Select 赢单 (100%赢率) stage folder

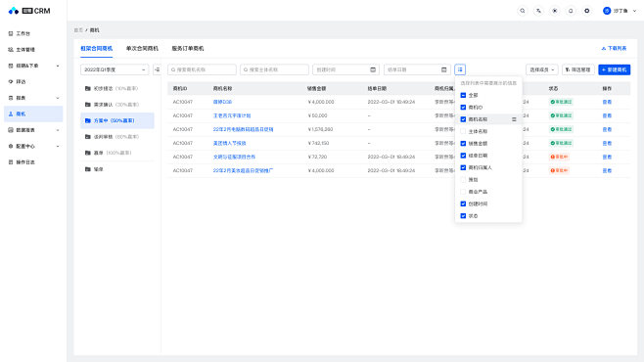(x=117, y=153)
